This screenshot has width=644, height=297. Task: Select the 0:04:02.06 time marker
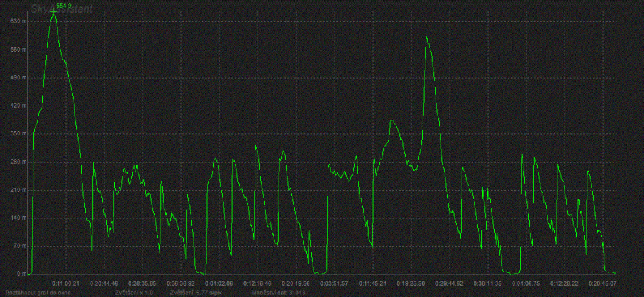point(219,283)
